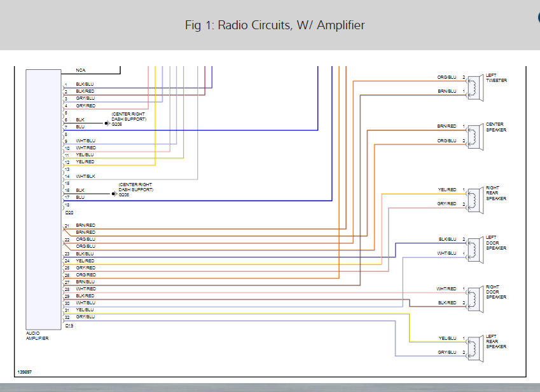
Task: Click diagram number 139897
Action: pos(24,372)
